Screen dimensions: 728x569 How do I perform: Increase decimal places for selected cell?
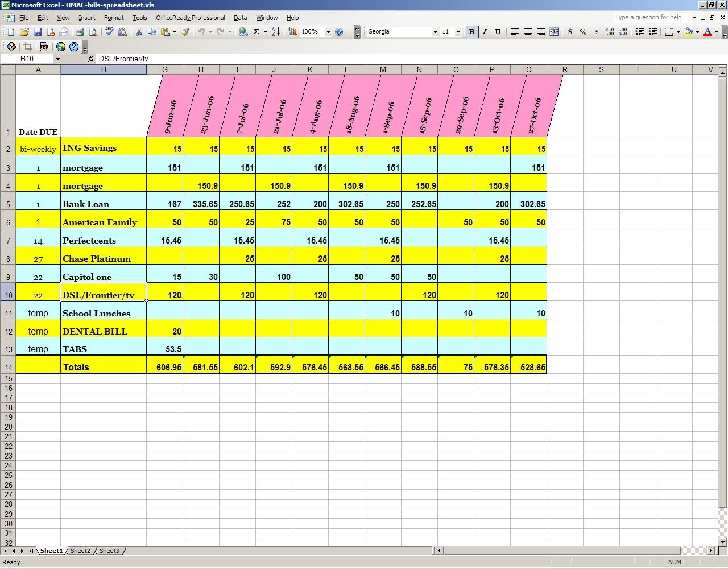(x=609, y=32)
